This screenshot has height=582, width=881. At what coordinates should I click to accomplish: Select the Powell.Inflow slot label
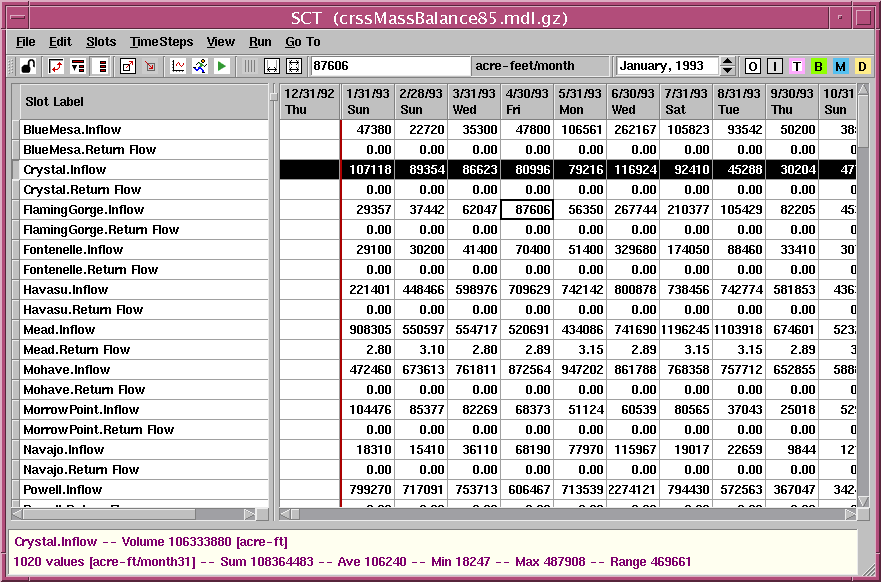144,490
